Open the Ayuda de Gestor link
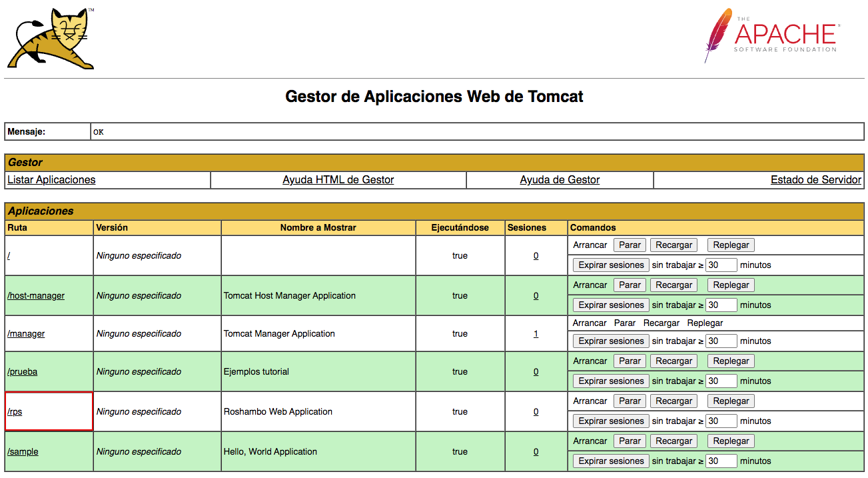Screen dimensions: 868x478 click(560, 180)
